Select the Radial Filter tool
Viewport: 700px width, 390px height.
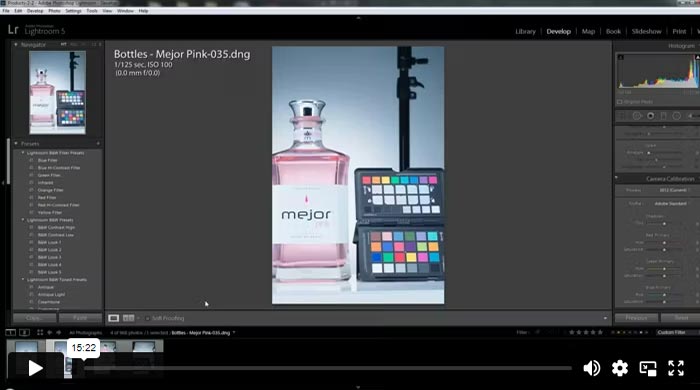[x=677, y=116]
